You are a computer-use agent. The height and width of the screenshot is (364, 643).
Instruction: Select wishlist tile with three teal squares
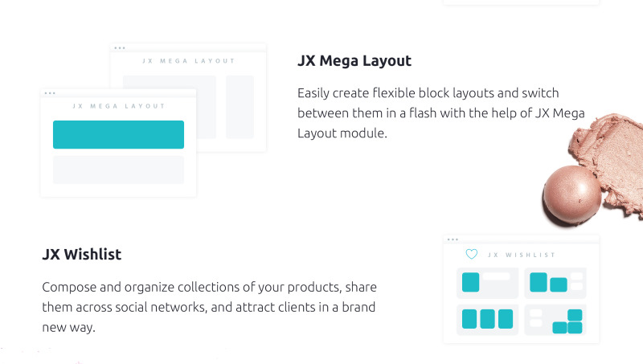[488, 319]
